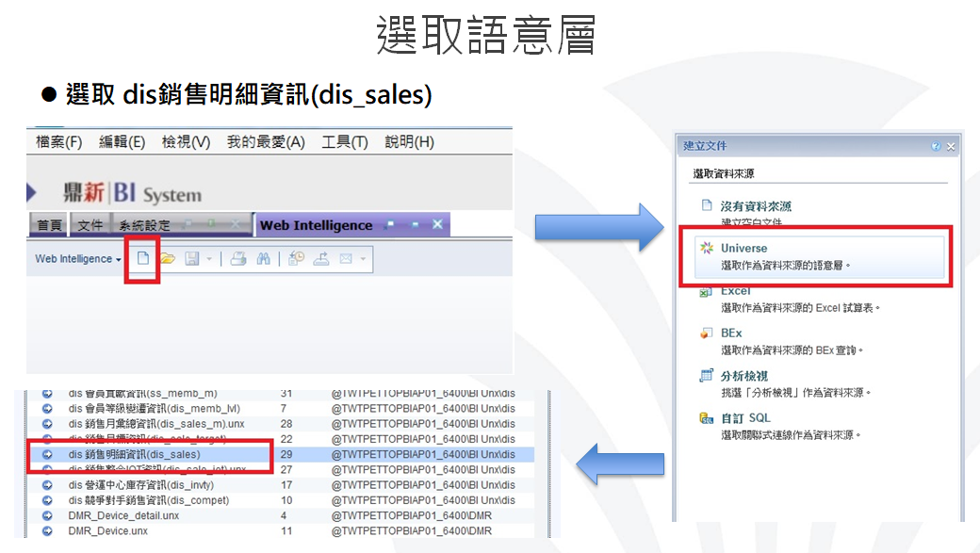Viewport: 980px width, 553px height.
Task: Open the Web Intelligence dropdown menu
Action: click(78, 259)
